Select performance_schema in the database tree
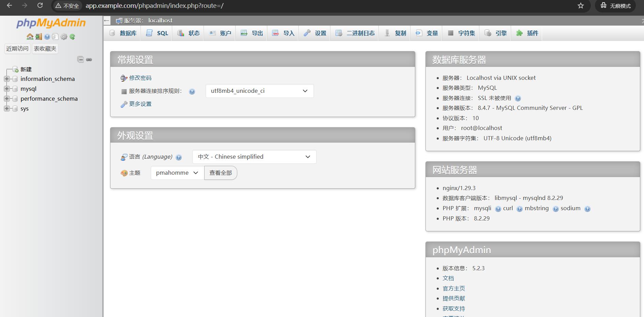This screenshot has height=317, width=644. point(49,99)
